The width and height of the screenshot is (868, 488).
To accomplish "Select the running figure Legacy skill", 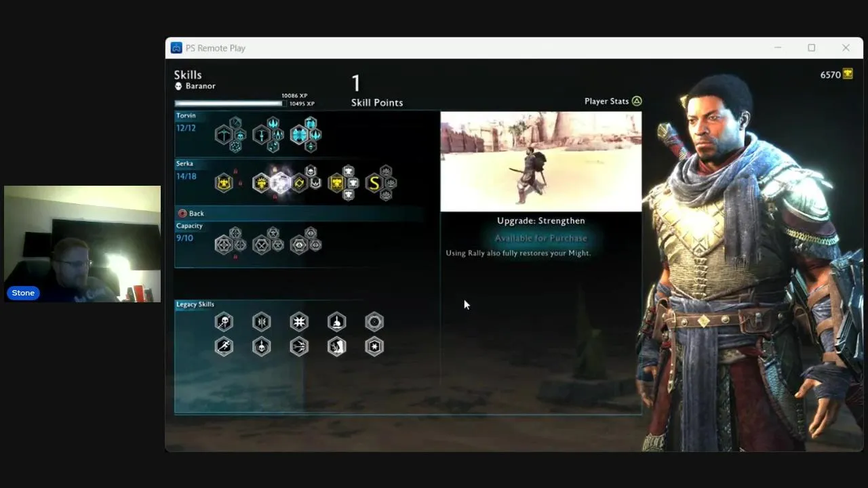I will (224, 346).
